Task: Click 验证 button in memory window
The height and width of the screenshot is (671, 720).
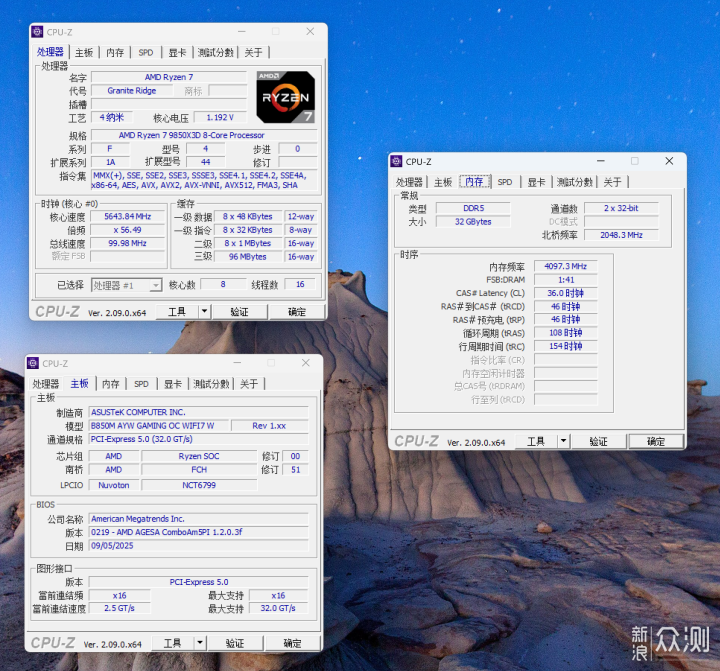Action: pos(598,441)
